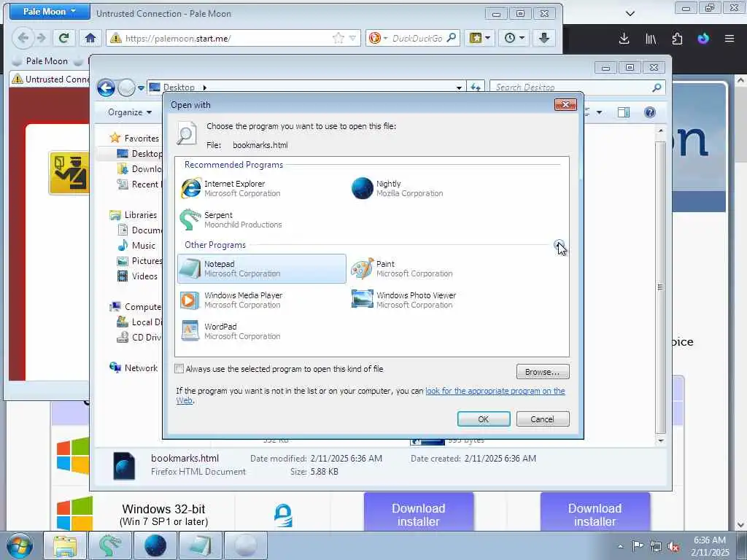Pick Notepad from Other Programs
This screenshot has height=560, width=747.
click(261, 268)
